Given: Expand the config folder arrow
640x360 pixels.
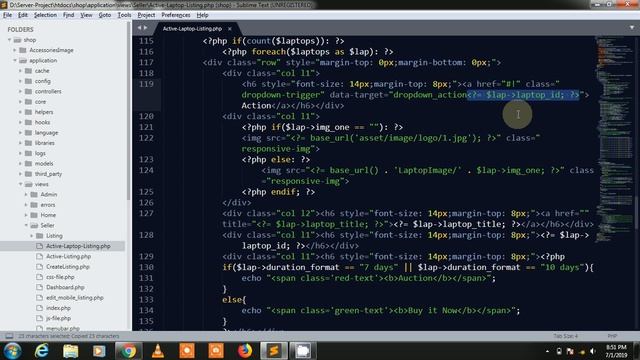Looking at the screenshot, I should [20, 81].
